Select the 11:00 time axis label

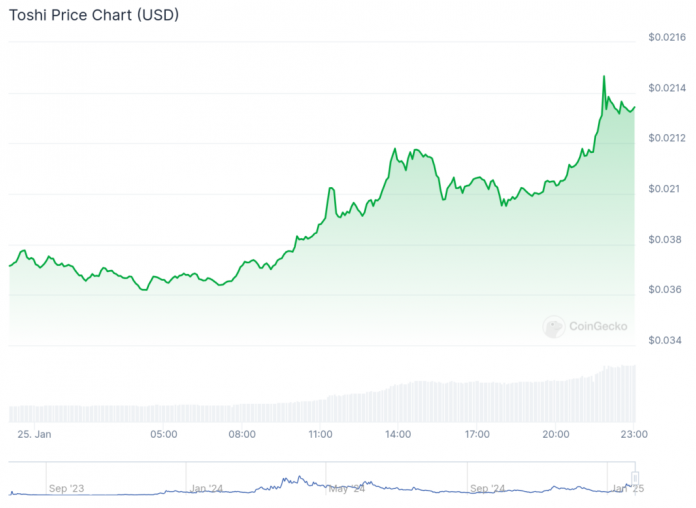[x=320, y=434]
